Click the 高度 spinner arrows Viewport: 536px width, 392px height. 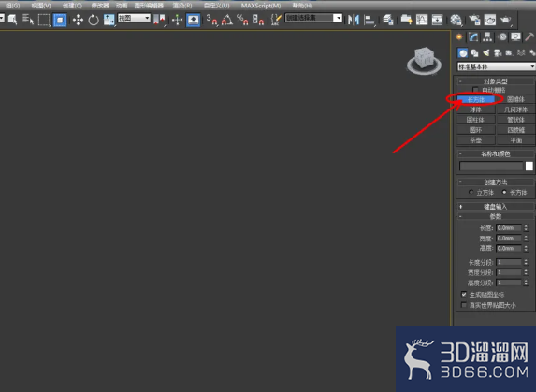[526, 248]
